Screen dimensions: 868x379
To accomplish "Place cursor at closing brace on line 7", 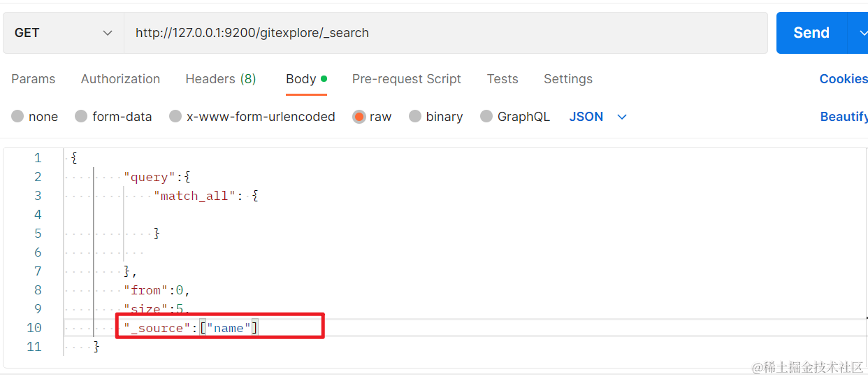I will pos(127,271).
